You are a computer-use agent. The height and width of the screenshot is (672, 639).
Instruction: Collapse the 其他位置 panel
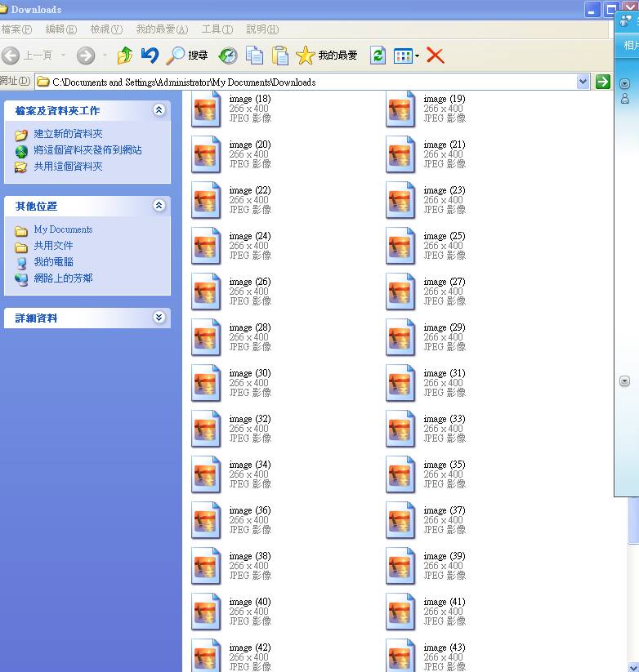159,206
